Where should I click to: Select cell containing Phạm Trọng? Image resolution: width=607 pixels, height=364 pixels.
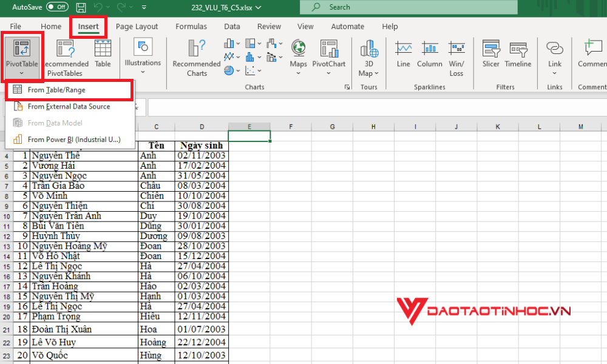[x=84, y=317]
